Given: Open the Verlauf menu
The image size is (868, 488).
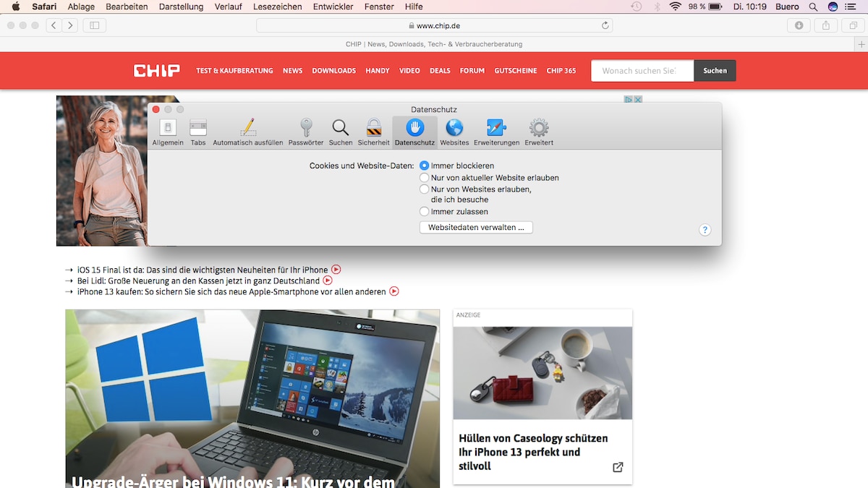Looking at the screenshot, I should click(229, 7).
